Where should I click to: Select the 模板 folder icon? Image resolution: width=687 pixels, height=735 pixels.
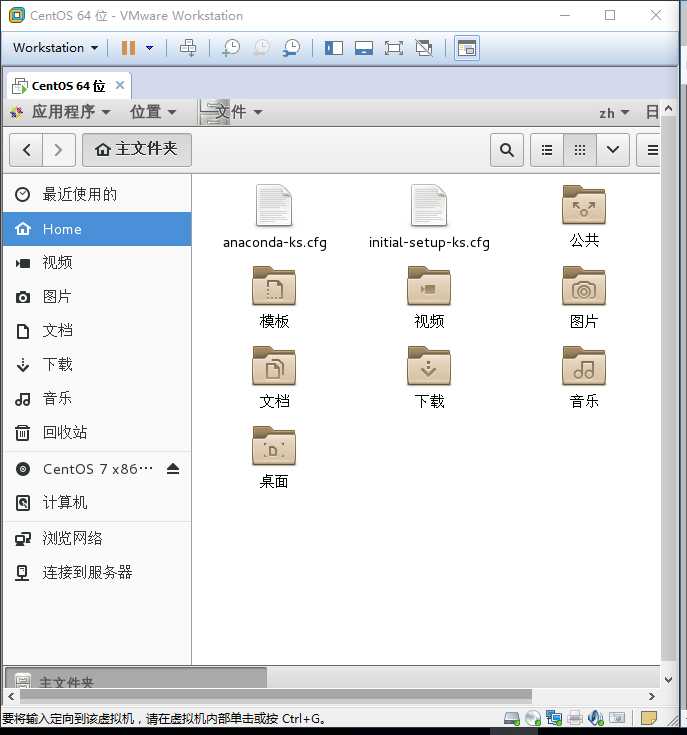[x=274, y=286]
